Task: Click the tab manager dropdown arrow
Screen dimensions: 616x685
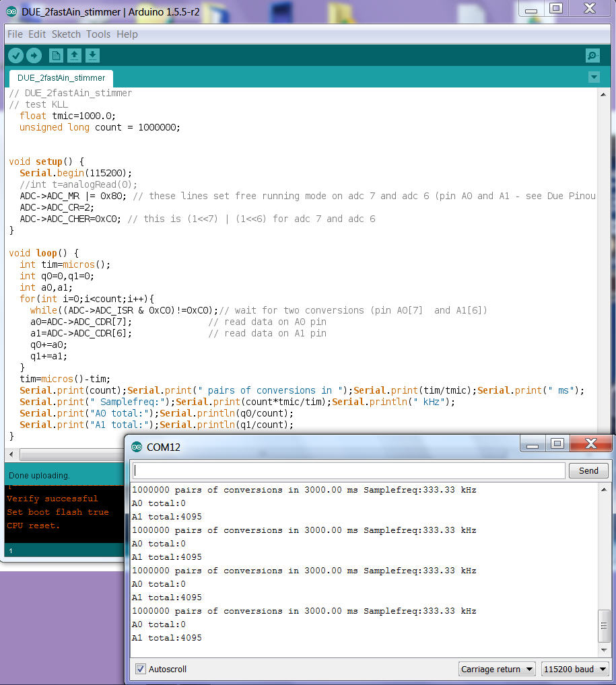Action: click(594, 77)
